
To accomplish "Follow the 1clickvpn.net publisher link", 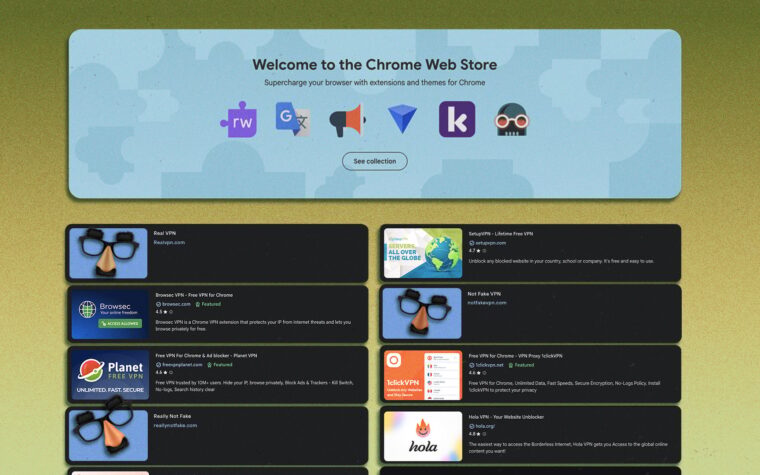I will [489, 365].
